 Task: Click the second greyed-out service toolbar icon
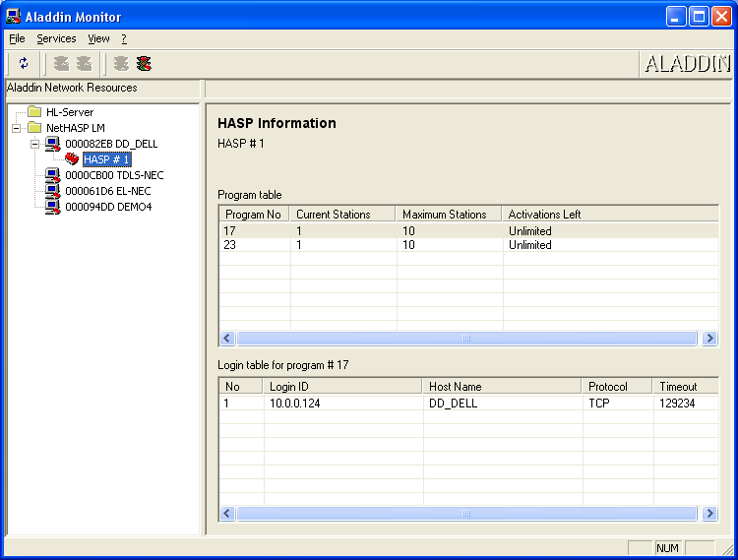pos(85,64)
